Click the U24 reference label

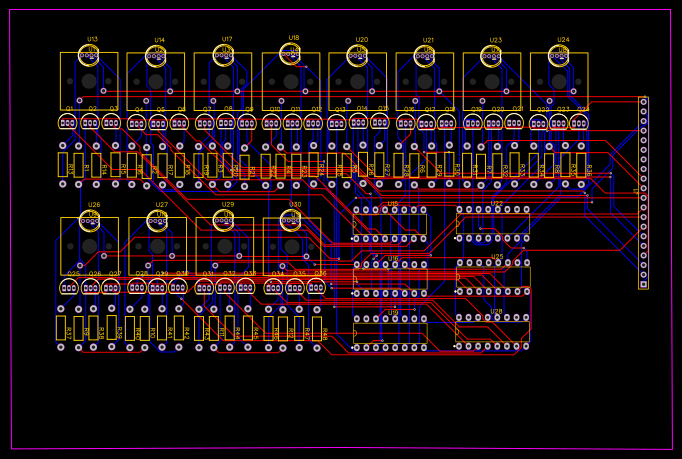point(563,40)
